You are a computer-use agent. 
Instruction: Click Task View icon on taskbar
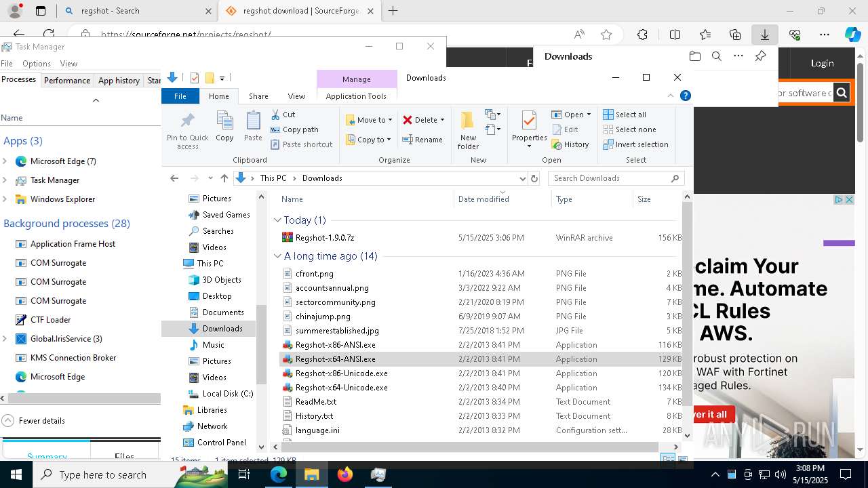coord(244,474)
